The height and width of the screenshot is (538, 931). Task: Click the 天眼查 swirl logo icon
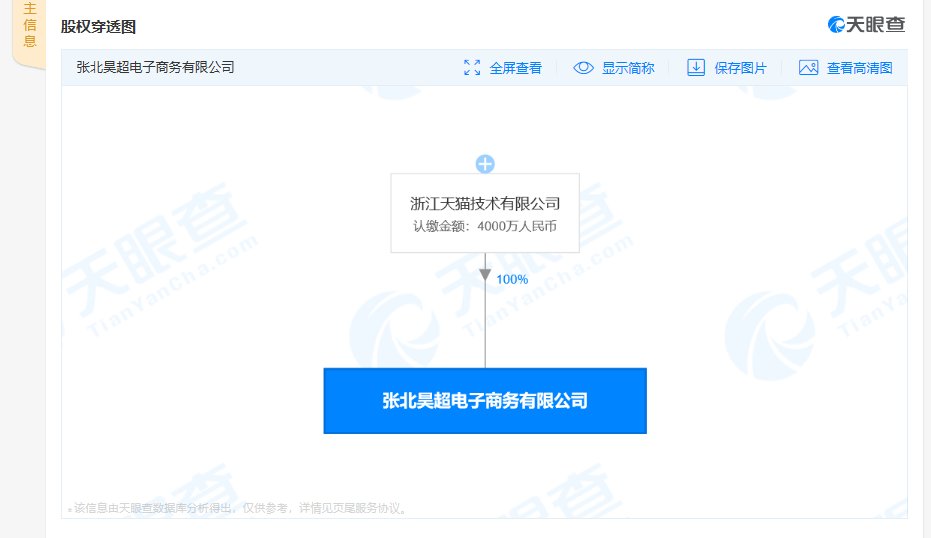837,25
